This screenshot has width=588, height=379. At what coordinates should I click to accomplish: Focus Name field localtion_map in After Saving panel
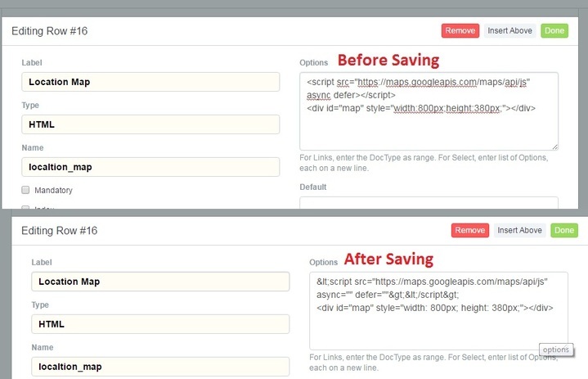coord(160,367)
